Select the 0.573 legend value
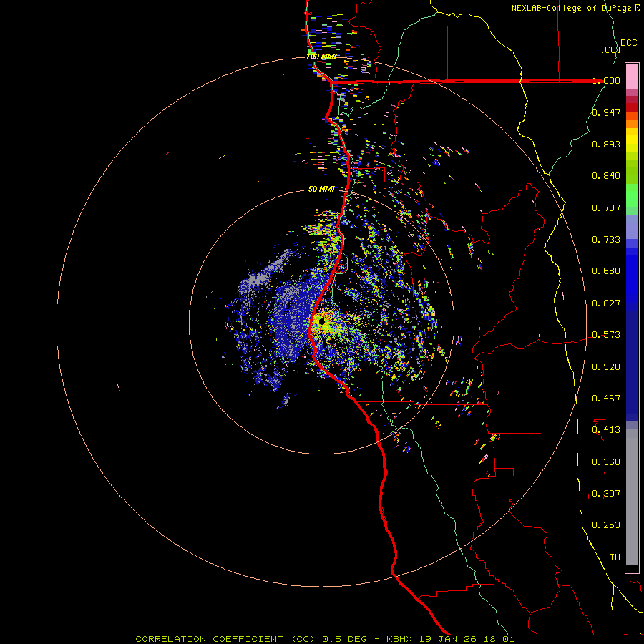644x644 pixels. click(606, 334)
